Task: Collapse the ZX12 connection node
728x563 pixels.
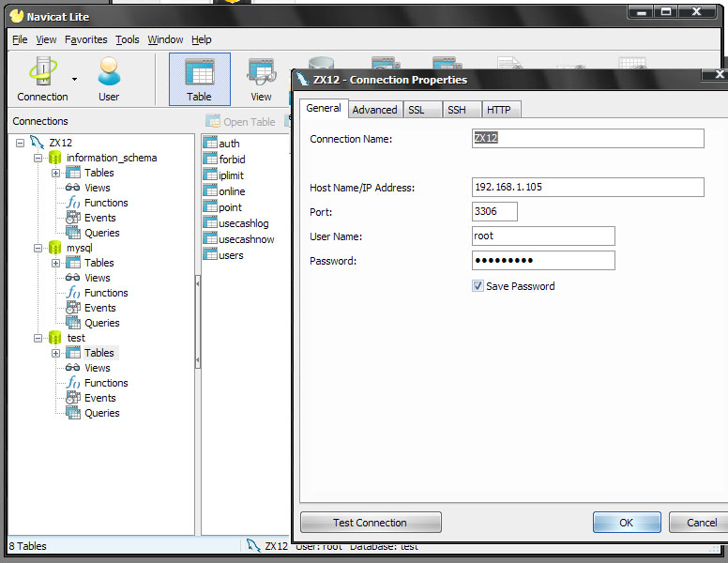Action: click(x=20, y=143)
